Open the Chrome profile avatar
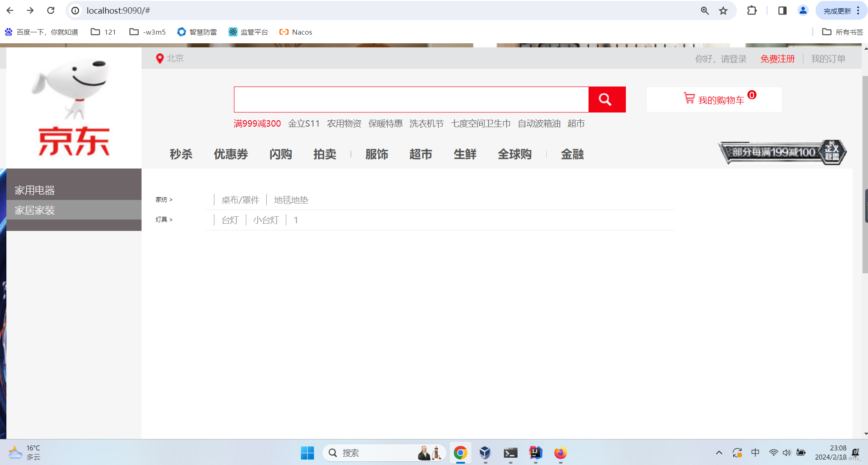Image resolution: width=868 pixels, height=465 pixels. coord(803,10)
